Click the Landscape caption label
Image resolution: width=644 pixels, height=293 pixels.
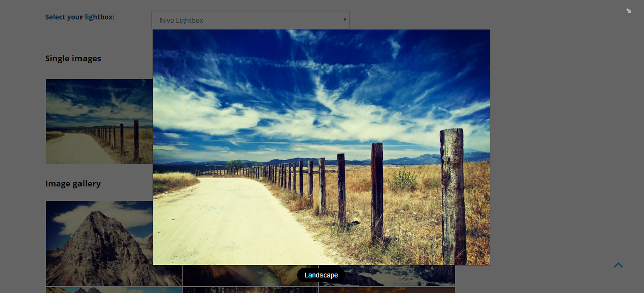[x=321, y=275]
